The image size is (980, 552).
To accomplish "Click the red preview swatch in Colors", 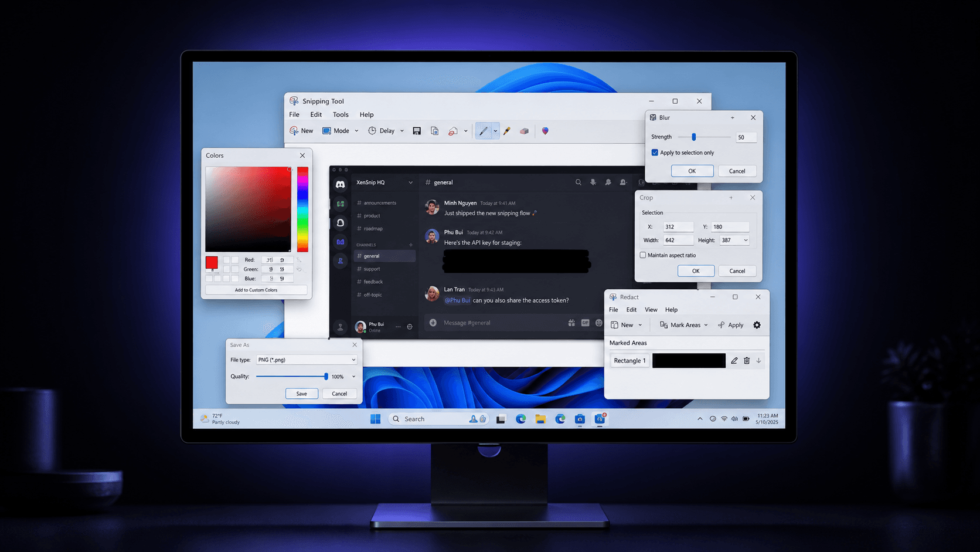I will click(x=212, y=263).
